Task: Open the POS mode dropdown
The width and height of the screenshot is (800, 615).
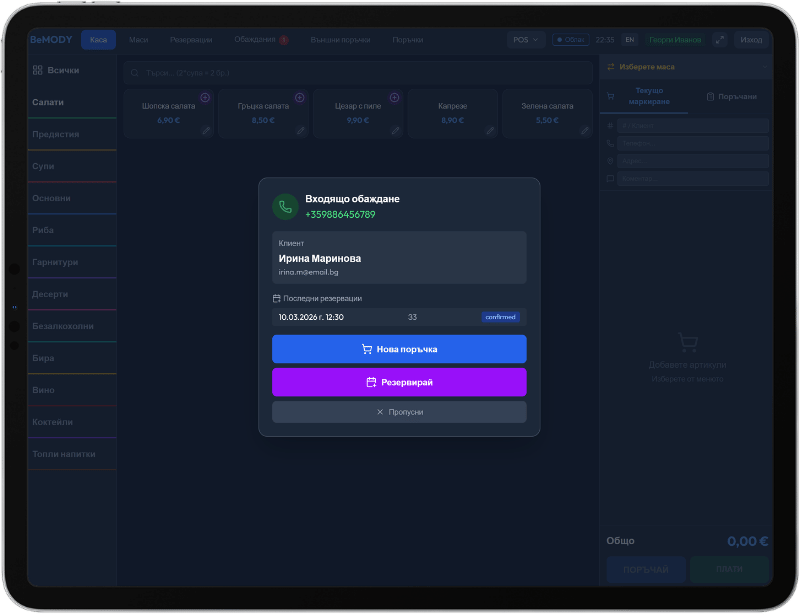Action: [x=526, y=40]
